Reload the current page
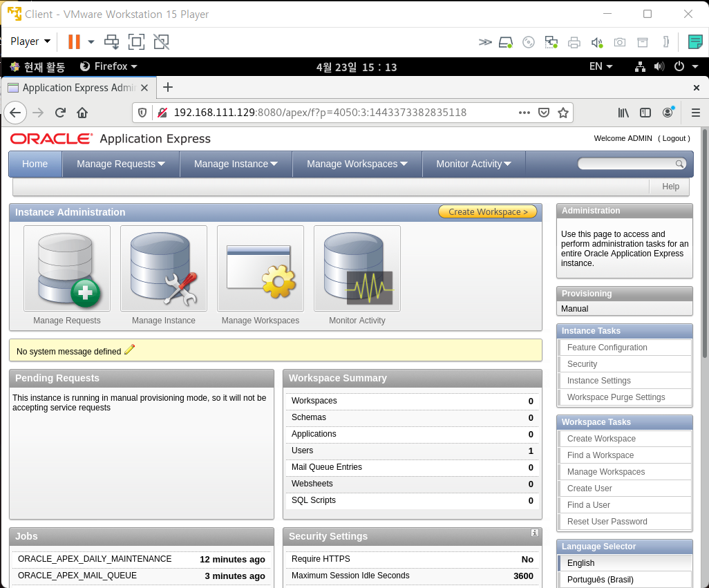 (60, 113)
